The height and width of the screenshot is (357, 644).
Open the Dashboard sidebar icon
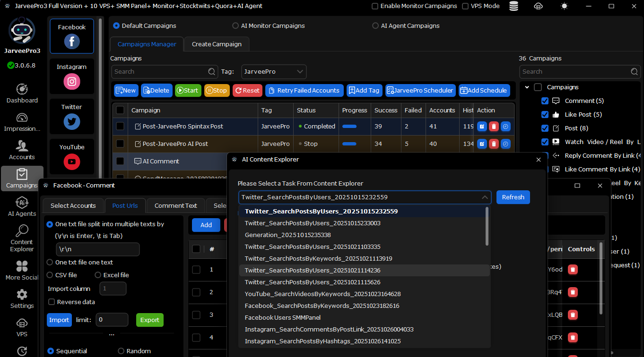pos(22,93)
